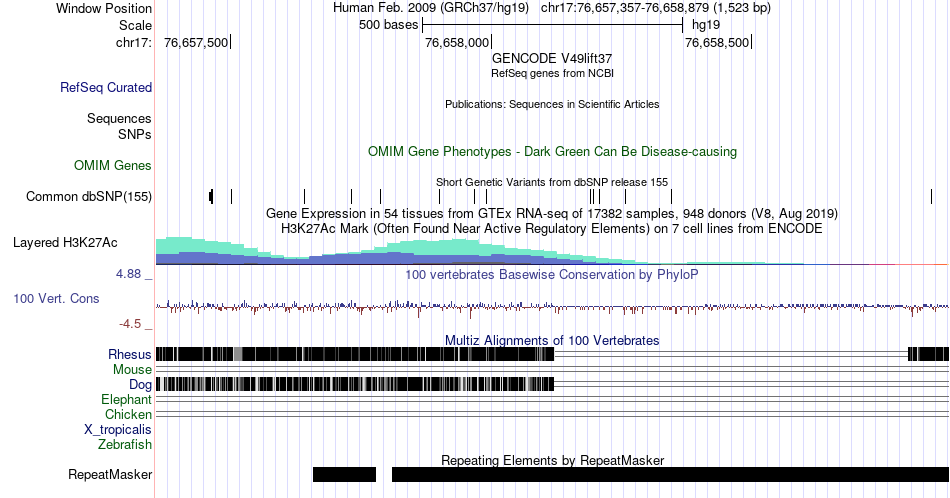Click the large Rhesus alignment block

355,354
